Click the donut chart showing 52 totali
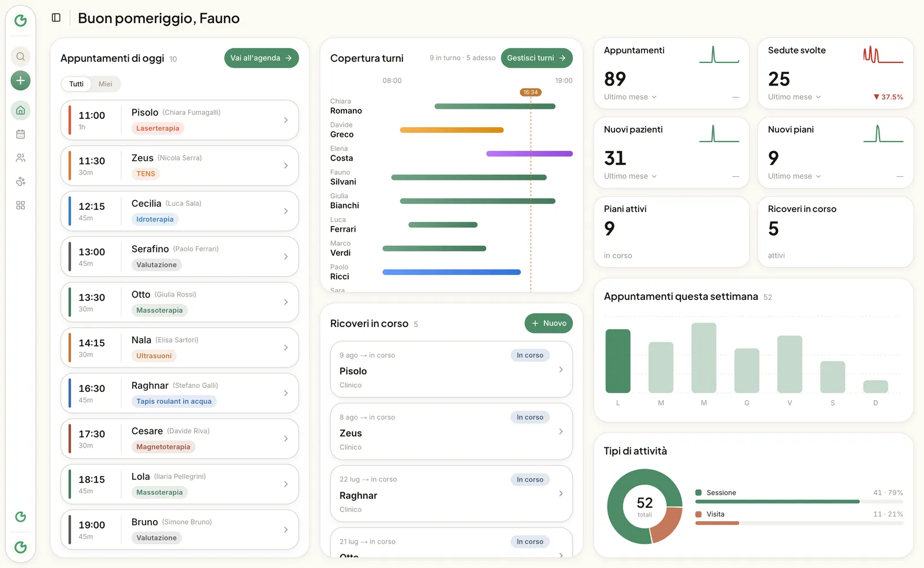 (x=644, y=506)
